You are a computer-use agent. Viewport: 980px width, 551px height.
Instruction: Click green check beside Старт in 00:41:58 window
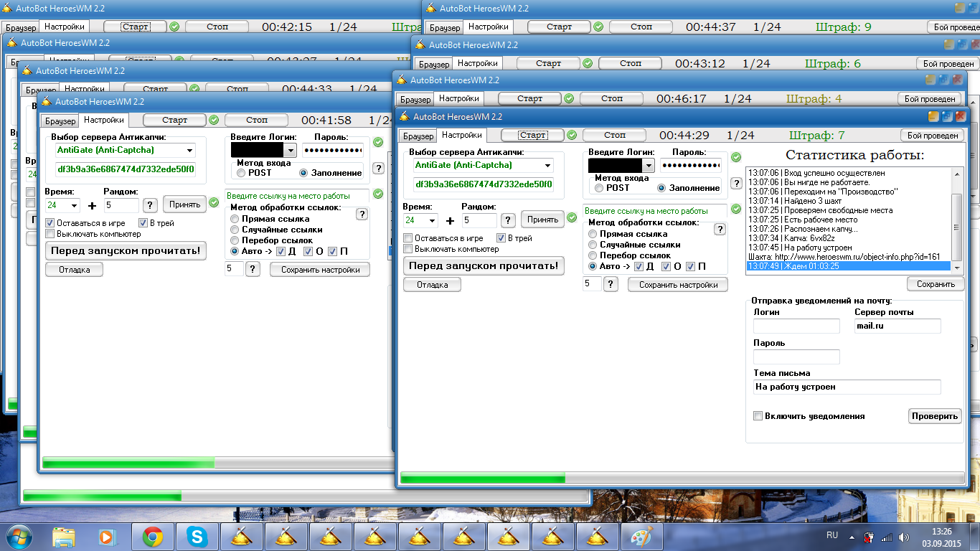coord(214,120)
